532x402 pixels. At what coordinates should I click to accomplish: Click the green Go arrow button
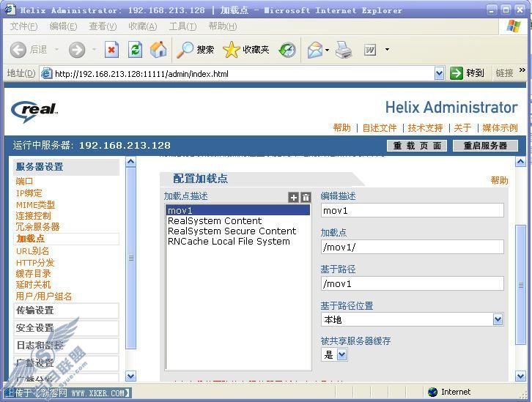[457, 73]
